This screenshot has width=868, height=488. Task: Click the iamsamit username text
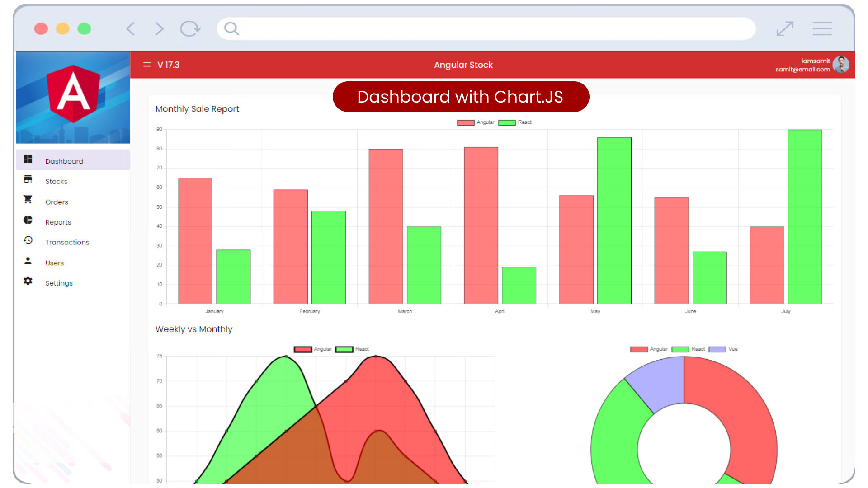pos(816,61)
